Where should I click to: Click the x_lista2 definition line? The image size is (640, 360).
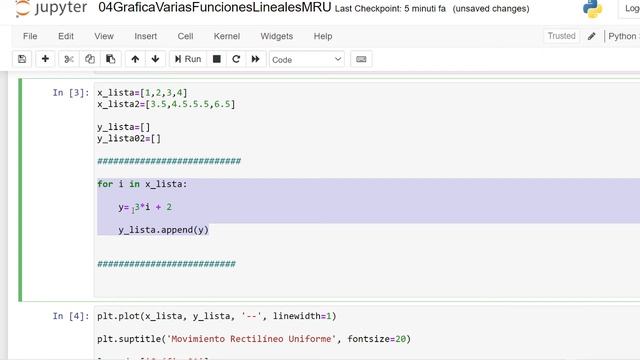tap(166, 104)
